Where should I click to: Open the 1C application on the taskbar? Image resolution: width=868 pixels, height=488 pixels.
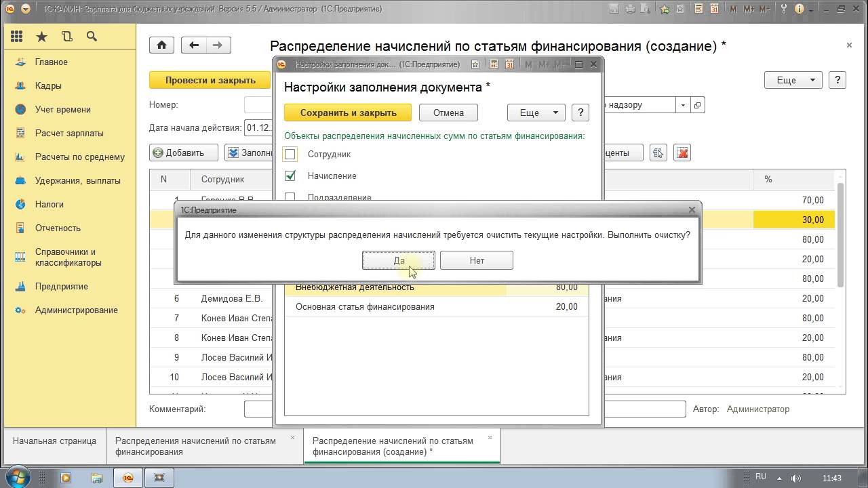click(x=127, y=477)
